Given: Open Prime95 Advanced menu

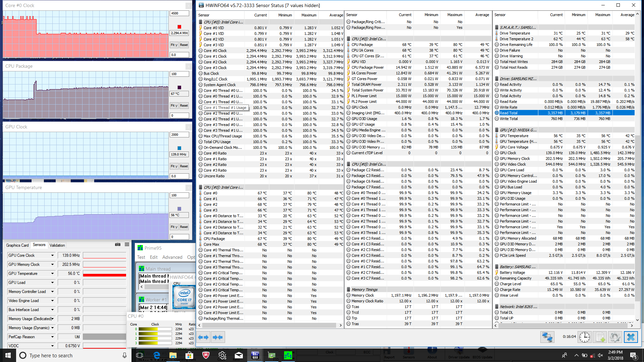Looking at the screenshot, I should 172,257.
